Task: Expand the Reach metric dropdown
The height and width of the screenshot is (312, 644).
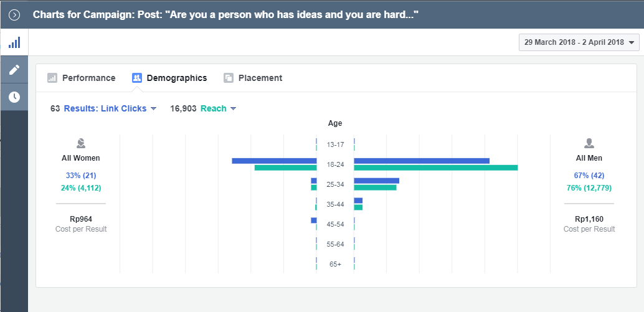Action: [218, 109]
